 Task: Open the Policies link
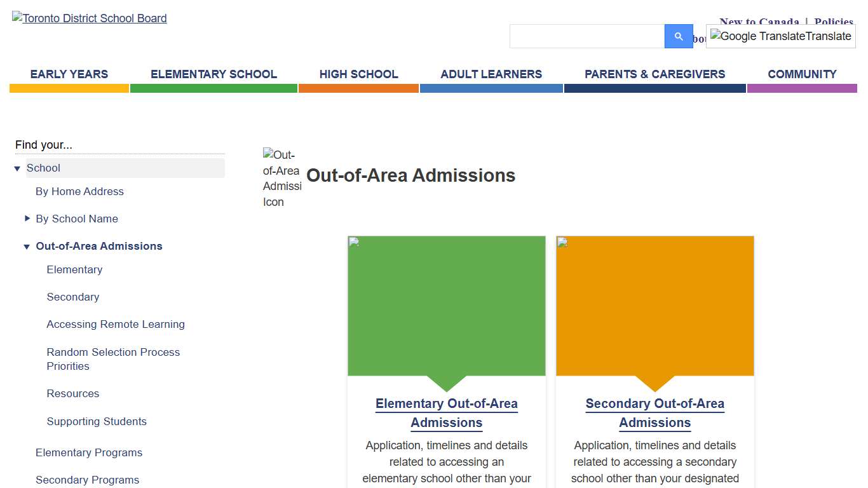[x=833, y=22]
